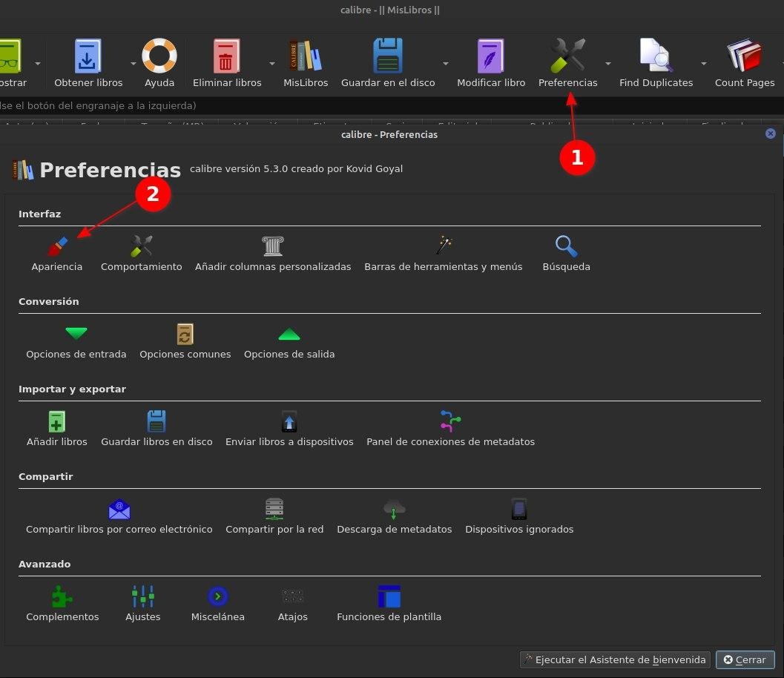784x678 pixels.
Task: Open Añadir columnas personalizadas
Action: pos(273,254)
